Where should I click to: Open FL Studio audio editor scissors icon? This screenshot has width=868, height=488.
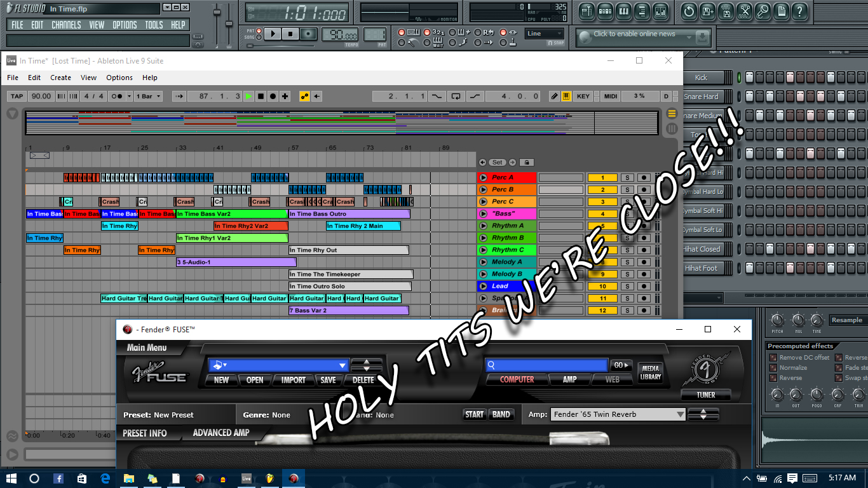[x=744, y=11]
